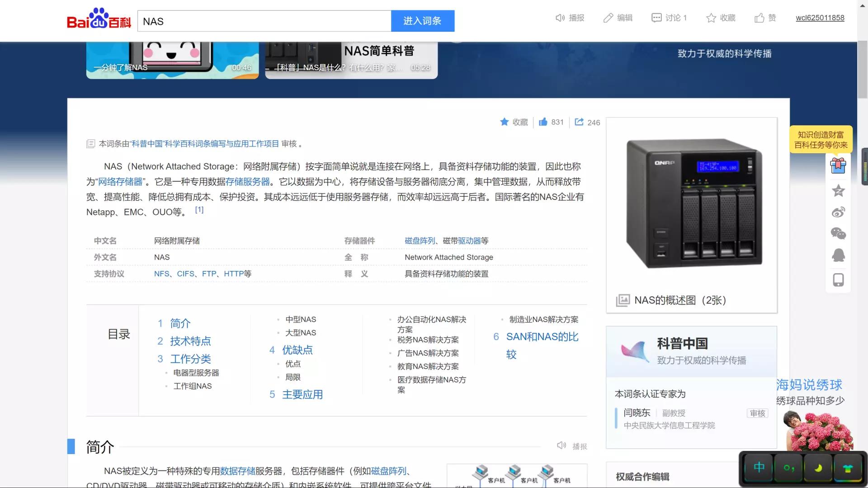
Task: Open 百科任务 via the gift box icon
Action: (x=838, y=166)
